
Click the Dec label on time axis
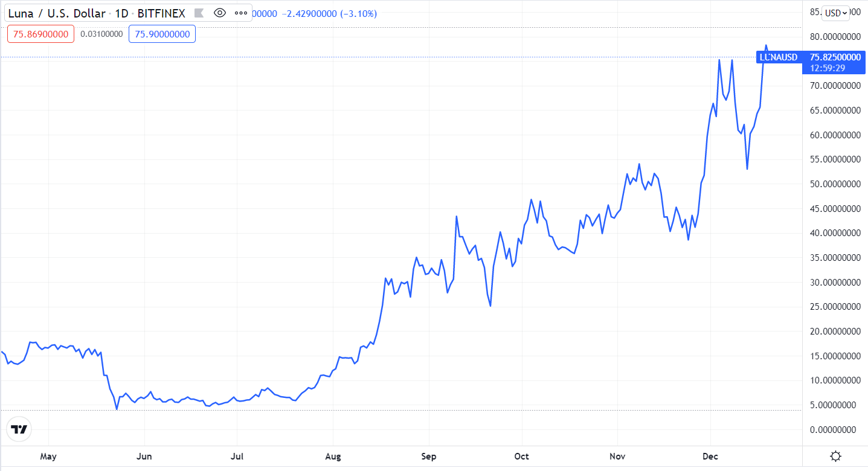(710, 457)
